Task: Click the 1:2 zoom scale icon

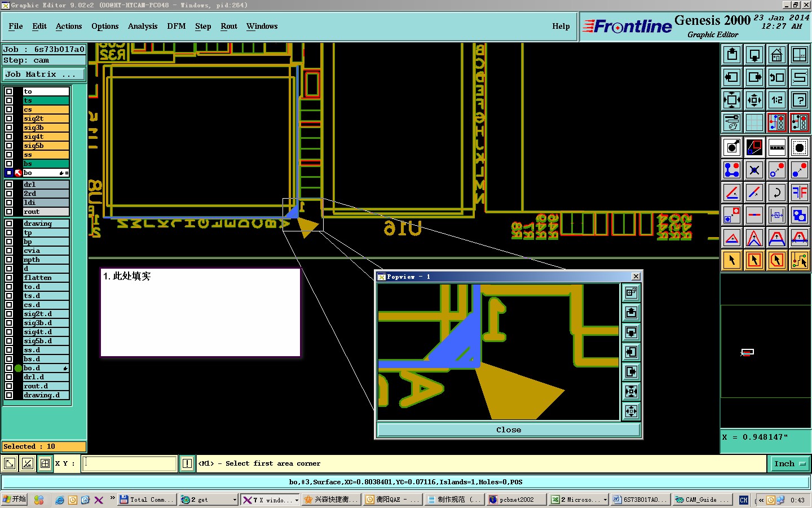Action: pos(777,100)
